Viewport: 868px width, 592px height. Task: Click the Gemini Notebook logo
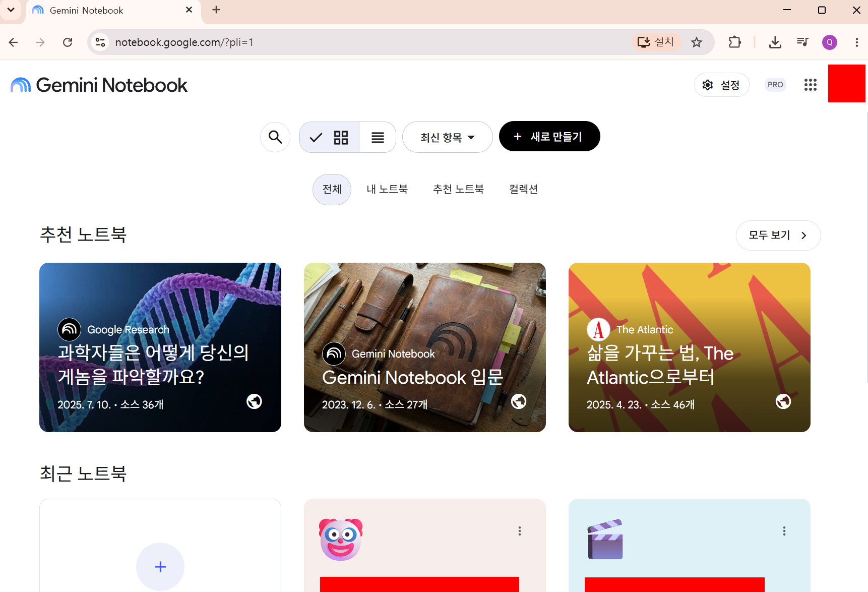click(x=99, y=85)
